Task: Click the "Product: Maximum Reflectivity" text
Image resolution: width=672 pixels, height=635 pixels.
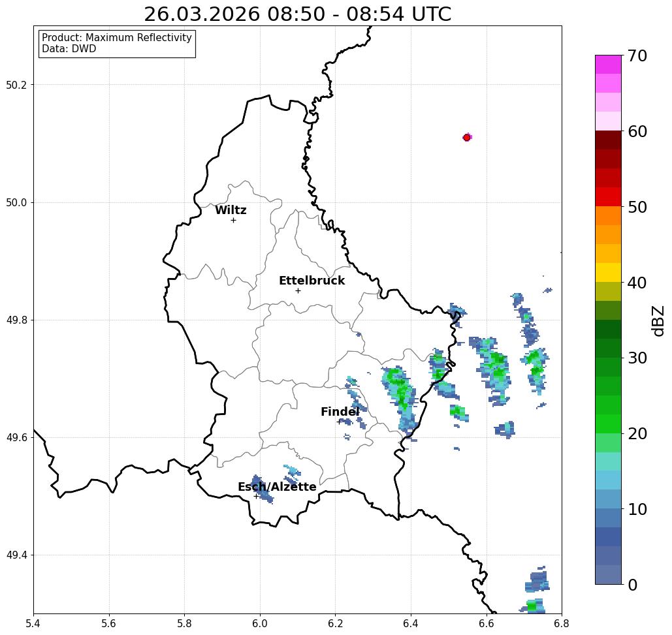Action: pyautogui.click(x=116, y=38)
